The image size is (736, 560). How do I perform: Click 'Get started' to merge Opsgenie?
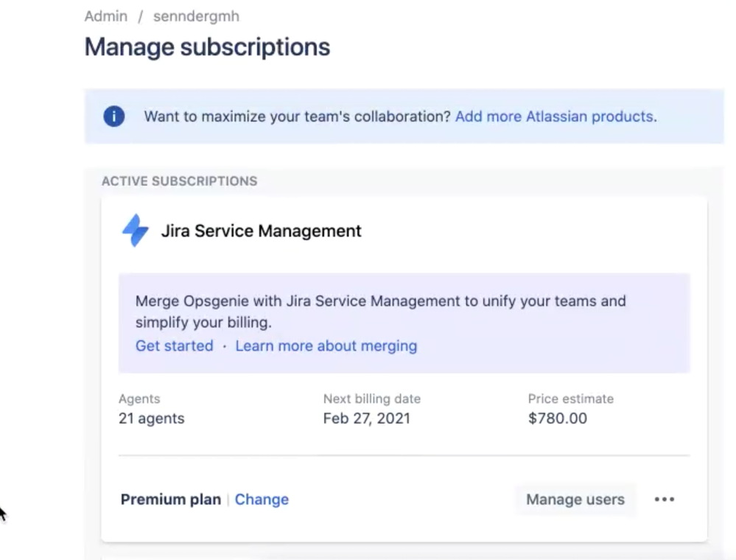point(174,346)
